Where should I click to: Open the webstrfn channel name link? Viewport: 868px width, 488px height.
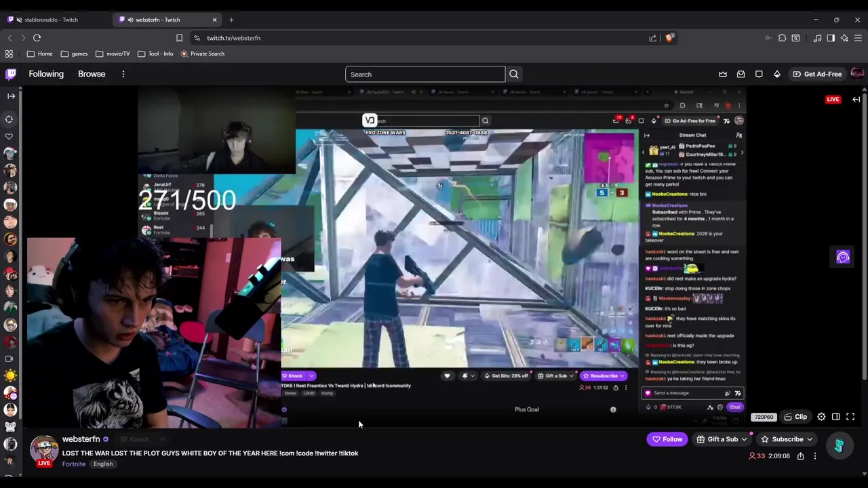81,439
